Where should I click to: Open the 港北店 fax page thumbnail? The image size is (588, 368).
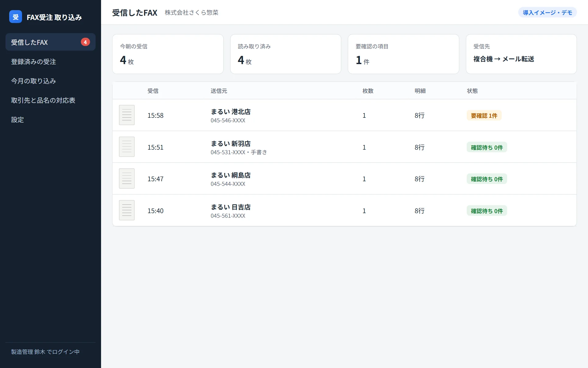(127, 115)
